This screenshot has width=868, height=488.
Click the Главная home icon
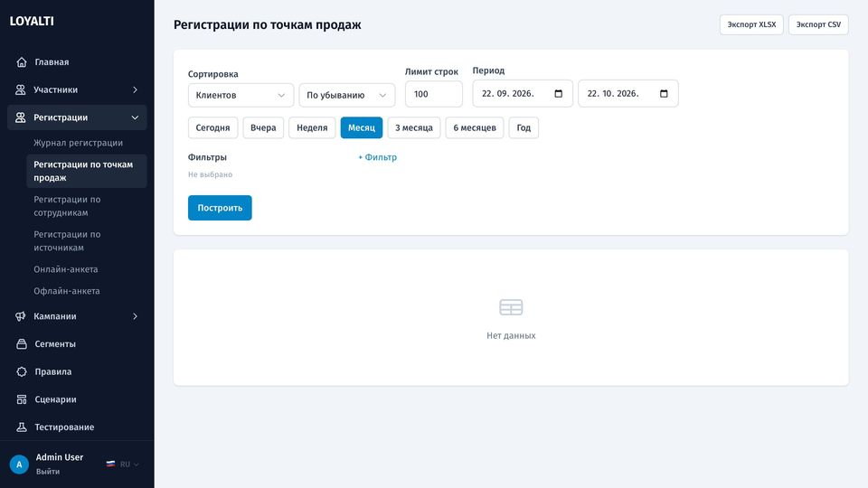(22, 62)
